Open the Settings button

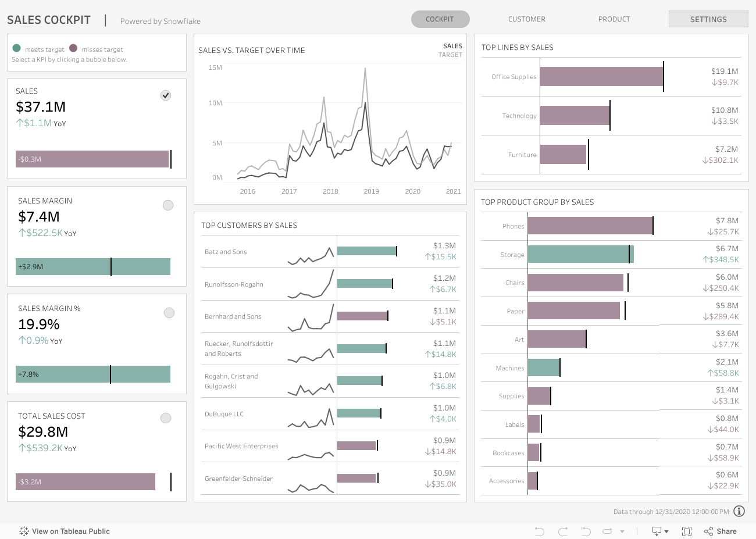coord(708,19)
